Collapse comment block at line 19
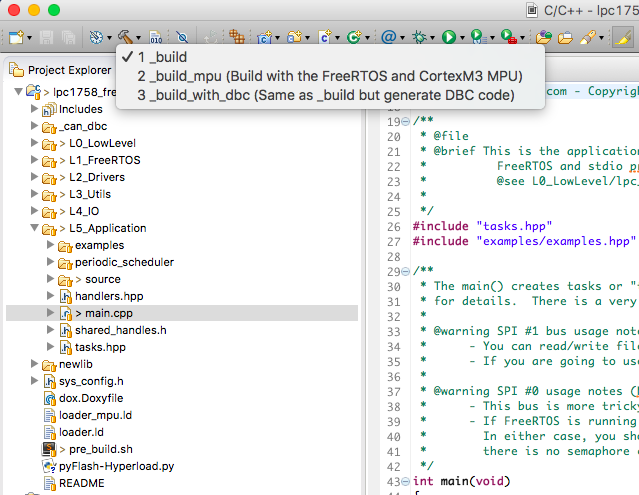 click(405, 121)
